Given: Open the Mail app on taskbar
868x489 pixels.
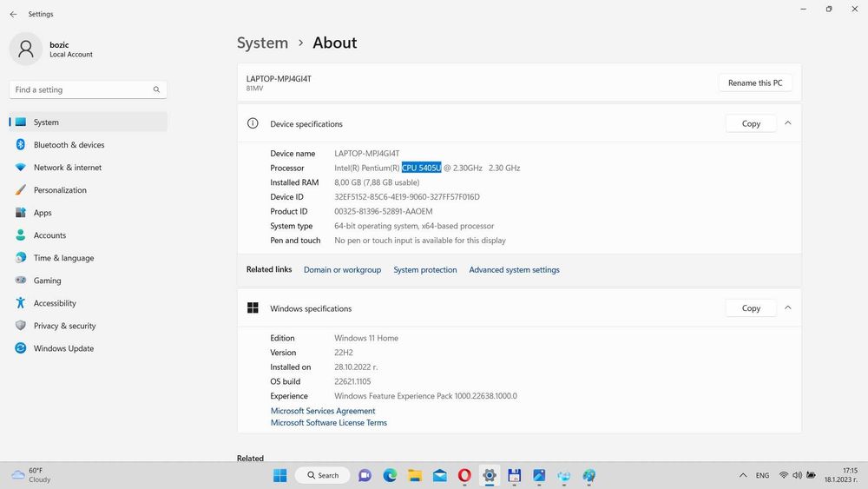Looking at the screenshot, I should [439, 475].
